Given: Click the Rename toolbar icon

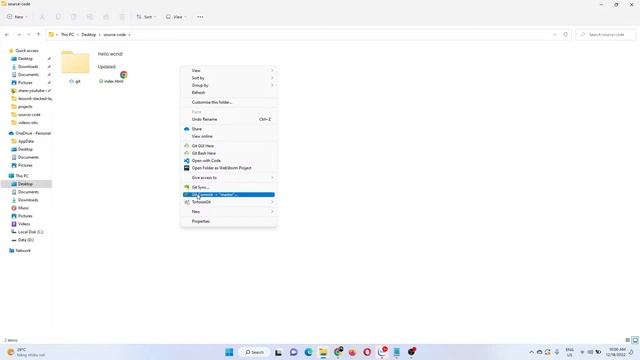Looking at the screenshot, I should tap(90, 17).
